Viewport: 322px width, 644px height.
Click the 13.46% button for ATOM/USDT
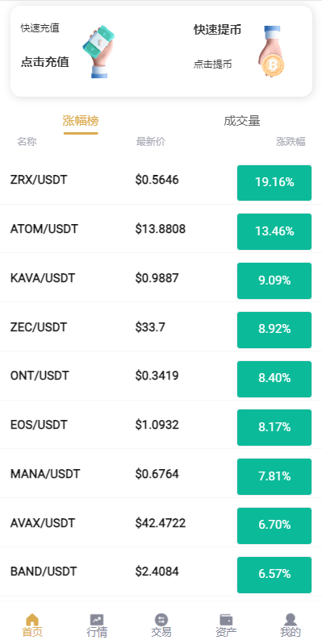point(274,231)
